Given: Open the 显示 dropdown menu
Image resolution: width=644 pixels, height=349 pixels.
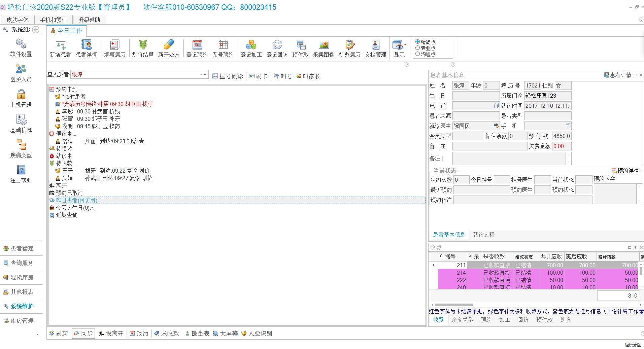Looking at the screenshot, I should [x=399, y=48].
